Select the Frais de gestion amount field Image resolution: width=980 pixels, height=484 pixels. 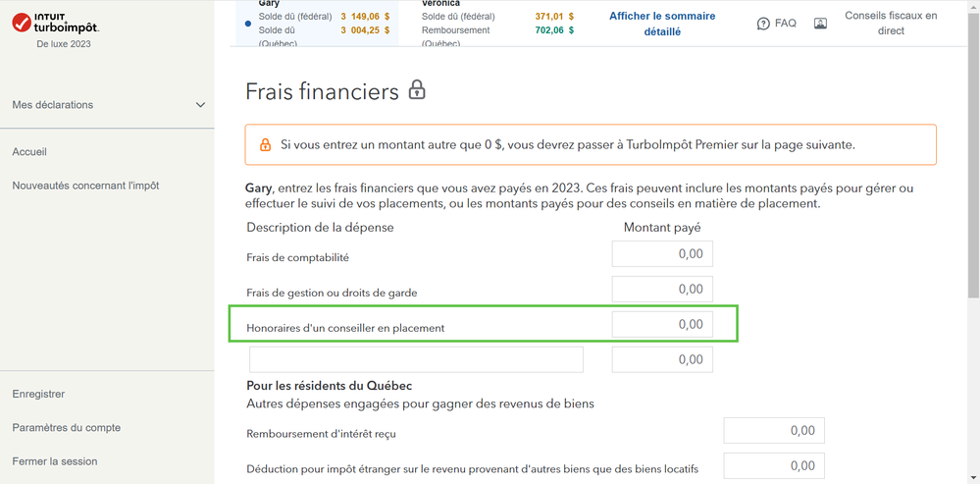tap(662, 289)
